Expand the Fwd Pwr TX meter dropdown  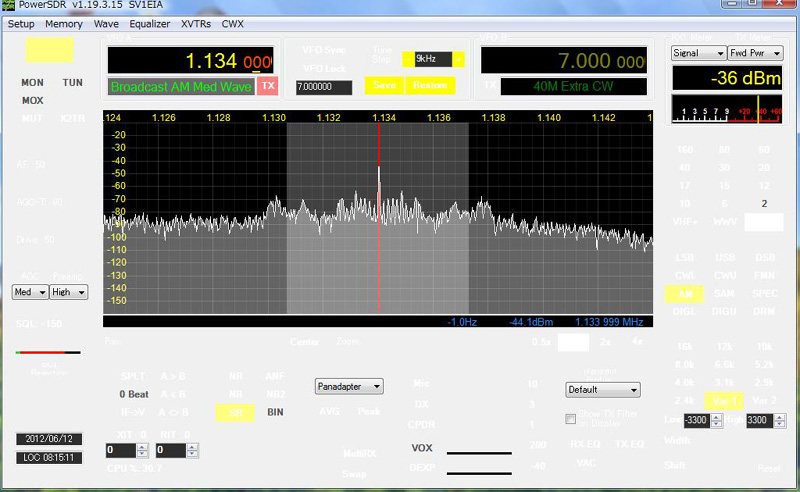click(753, 53)
